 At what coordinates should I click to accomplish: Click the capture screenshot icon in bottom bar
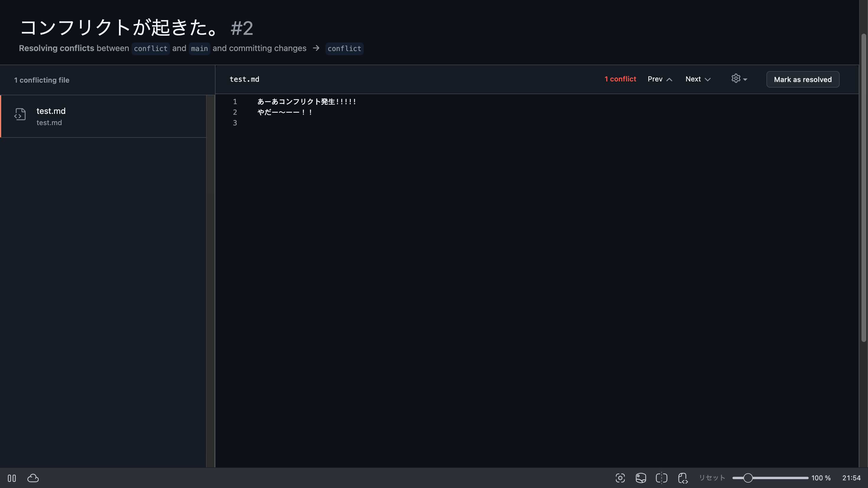[620, 478]
